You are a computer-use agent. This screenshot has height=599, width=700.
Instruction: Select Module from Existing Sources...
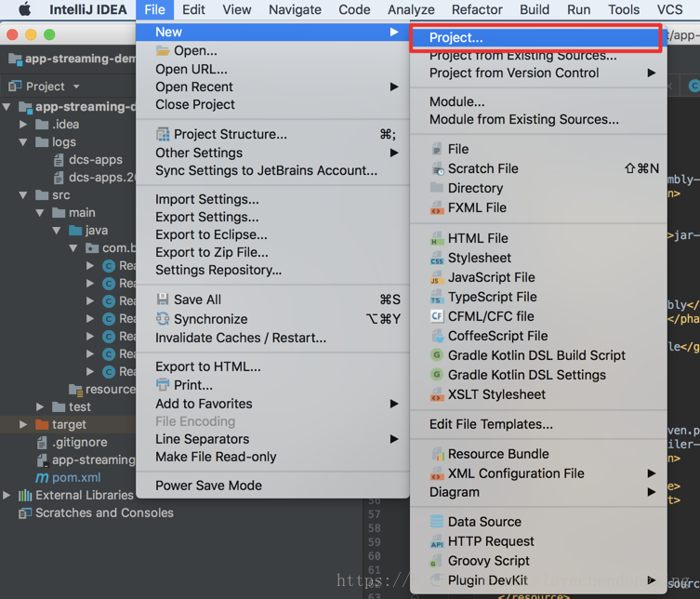[538, 120]
